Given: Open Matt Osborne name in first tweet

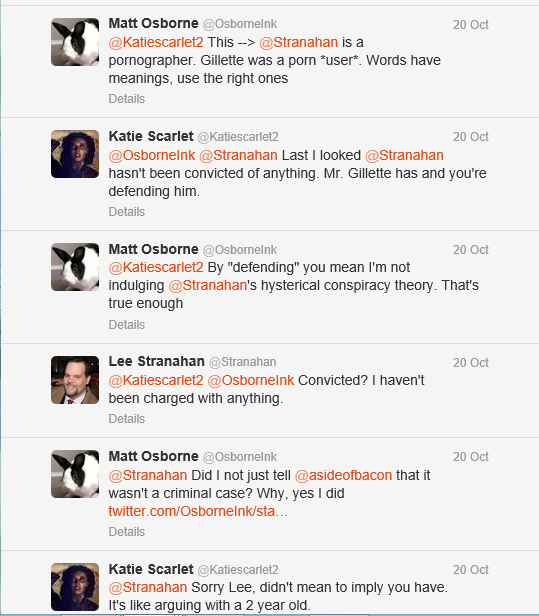Looking at the screenshot, I should click(153, 23).
